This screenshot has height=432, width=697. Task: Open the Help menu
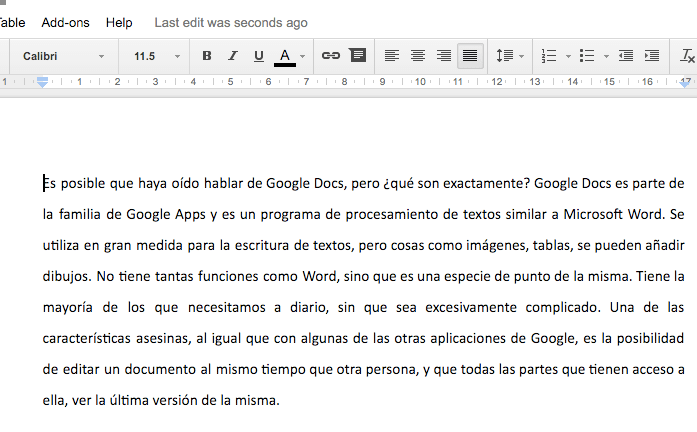pos(119,23)
